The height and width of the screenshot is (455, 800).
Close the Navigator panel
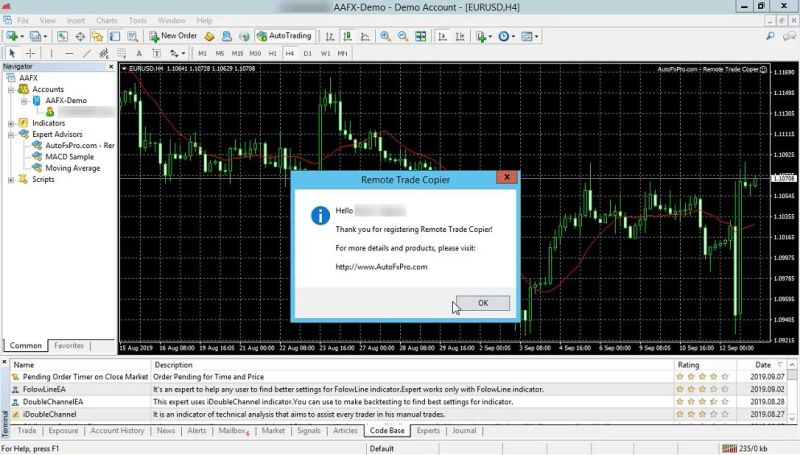click(110, 67)
